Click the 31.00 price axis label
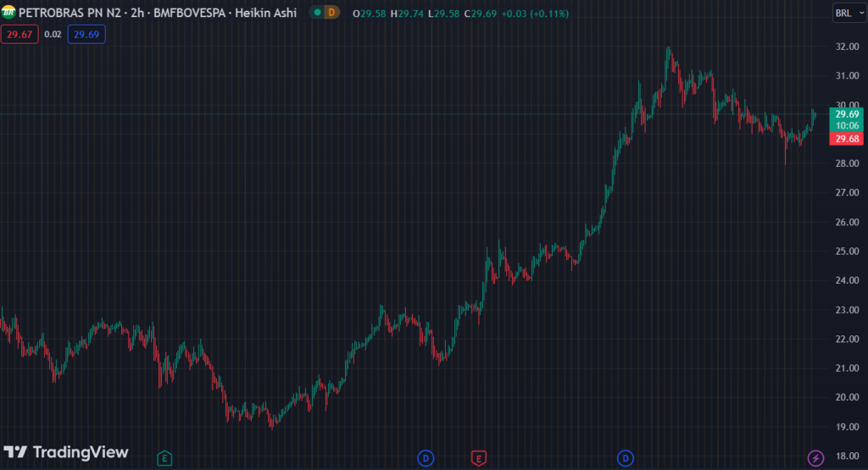 [847, 75]
